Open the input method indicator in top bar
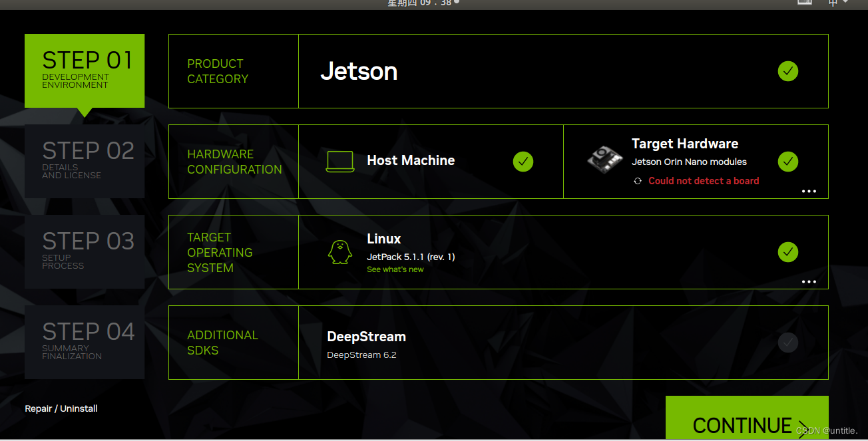Viewport: 868px width, 441px height. pos(838,3)
